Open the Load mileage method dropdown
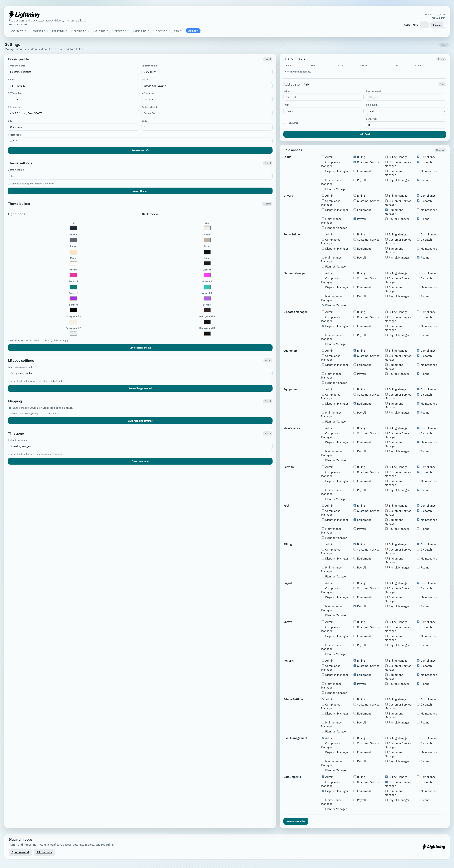The image size is (454, 868). (140, 373)
